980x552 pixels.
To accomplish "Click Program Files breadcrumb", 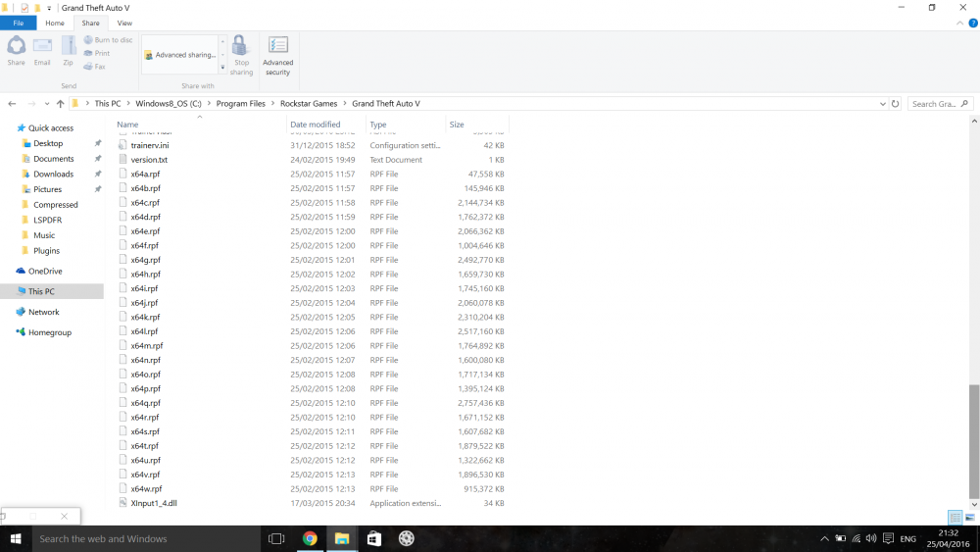I will [241, 104].
